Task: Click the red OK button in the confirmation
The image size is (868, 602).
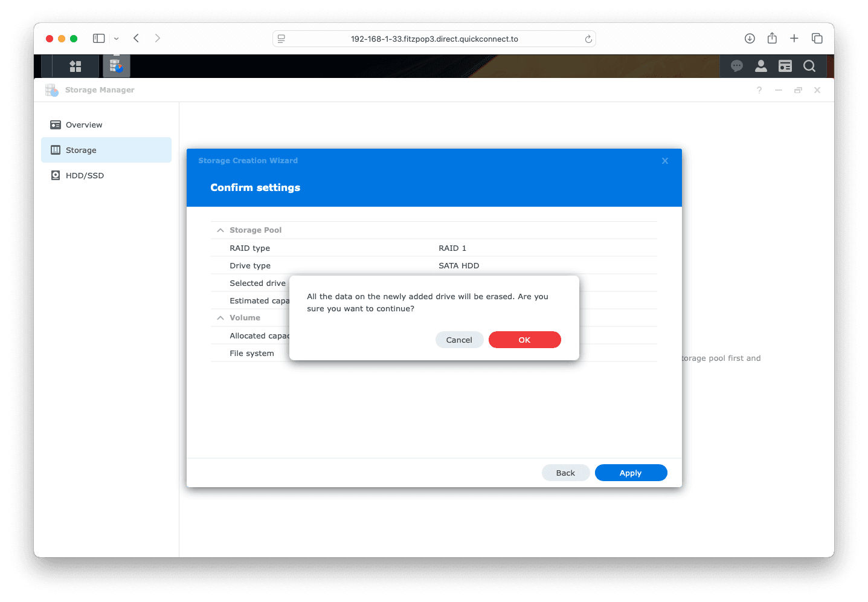Action: (x=524, y=340)
